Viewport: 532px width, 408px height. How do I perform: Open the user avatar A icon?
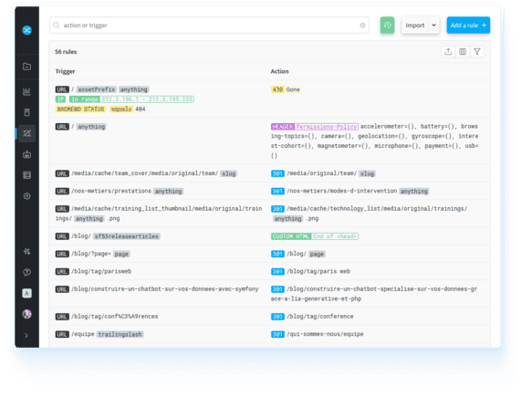26,293
